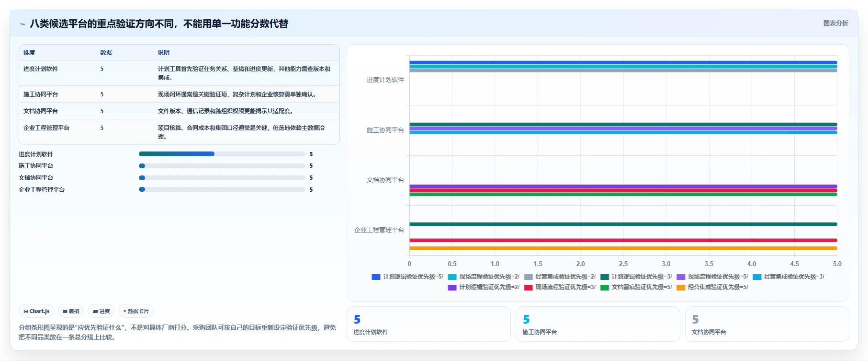
Task: Click the purple bar in 施工协同平台 chart group
Action: [623, 128]
